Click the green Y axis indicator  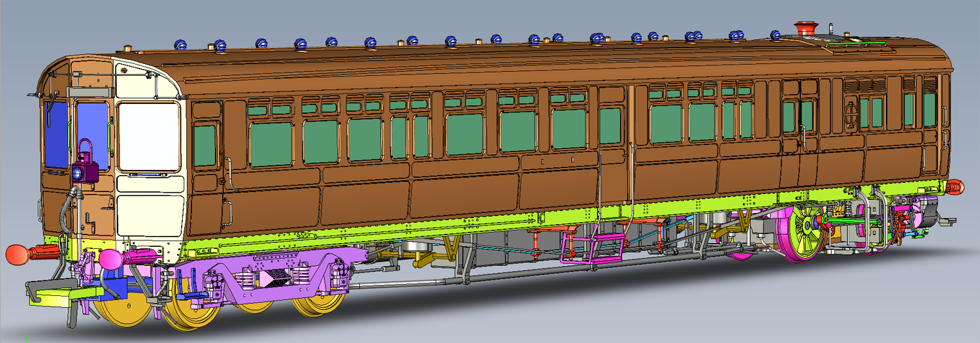[x=25, y=338]
